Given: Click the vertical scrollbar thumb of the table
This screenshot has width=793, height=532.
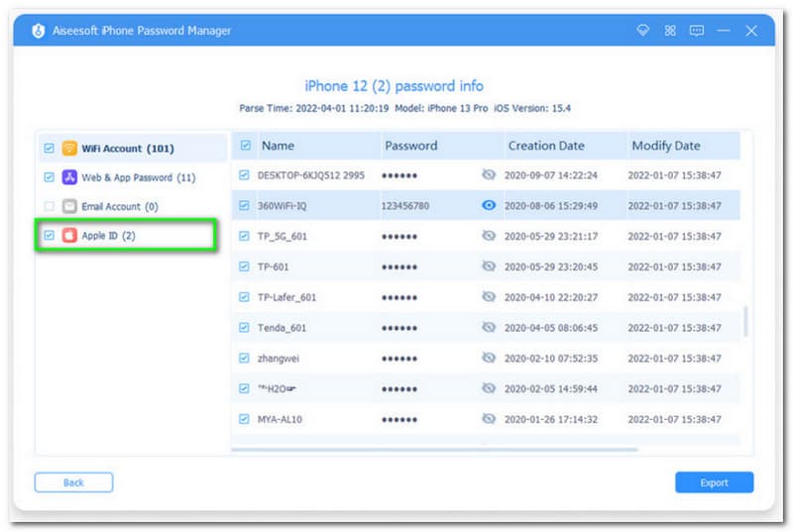Looking at the screenshot, I should pos(745,320).
